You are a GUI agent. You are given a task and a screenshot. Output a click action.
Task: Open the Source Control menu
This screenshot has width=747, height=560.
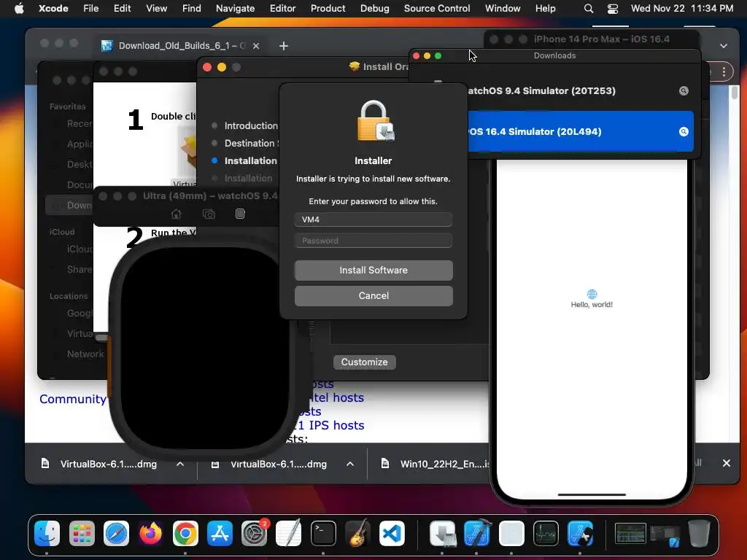pyautogui.click(x=437, y=8)
